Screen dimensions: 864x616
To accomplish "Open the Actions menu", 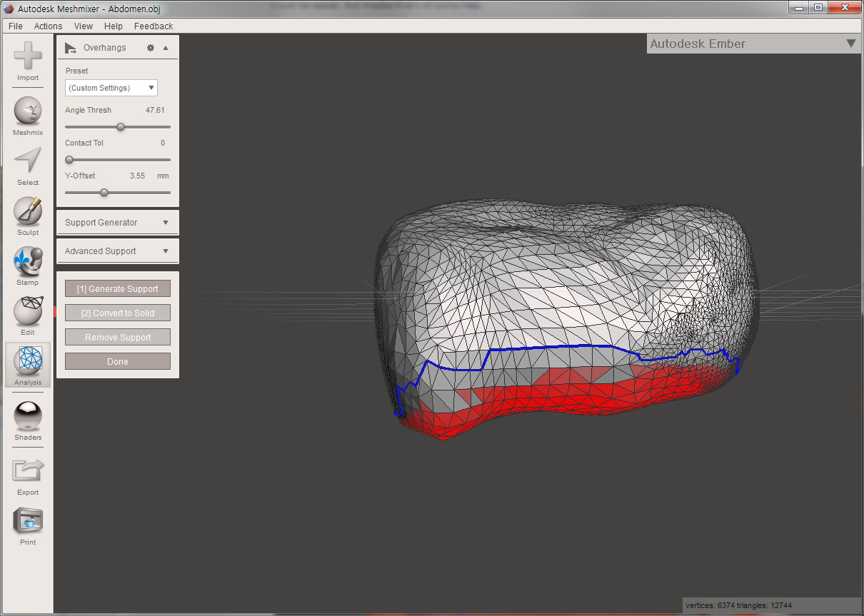I will (x=48, y=26).
